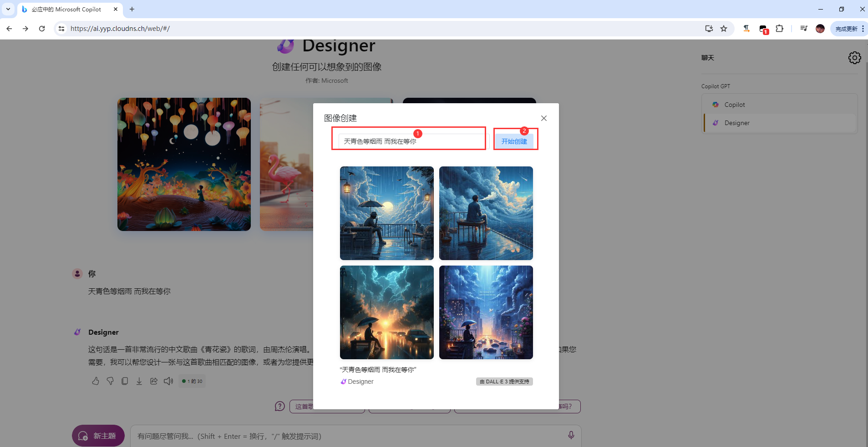The height and width of the screenshot is (447, 868).
Task: Open the first generated image with street lamps
Action: [387, 213]
